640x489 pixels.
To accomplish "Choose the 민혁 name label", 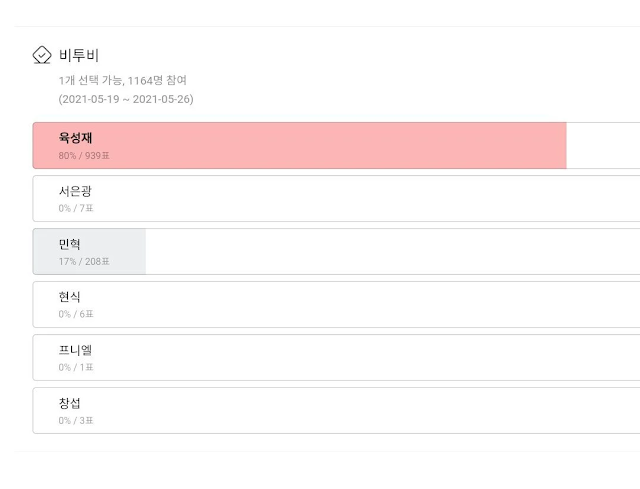I will (70, 244).
